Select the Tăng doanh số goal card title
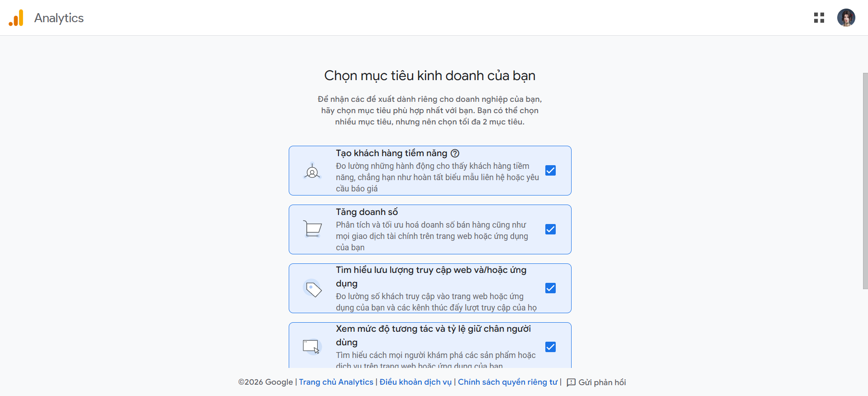 coord(367,212)
